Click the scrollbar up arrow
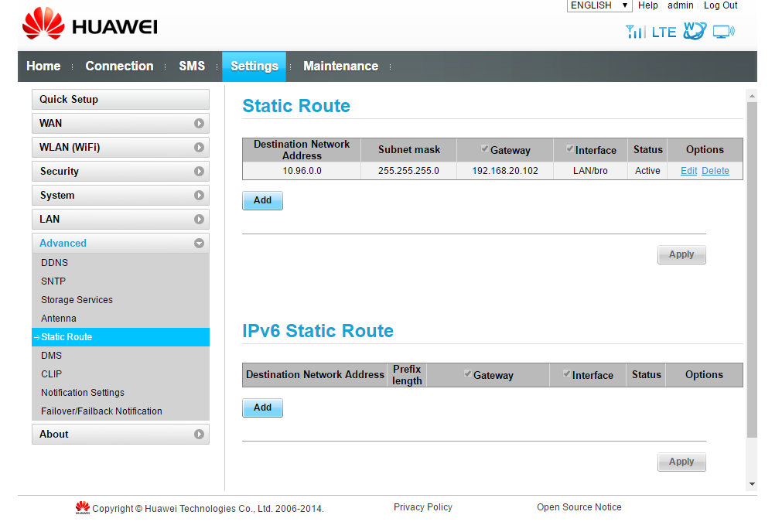782x532 pixels. [752, 95]
